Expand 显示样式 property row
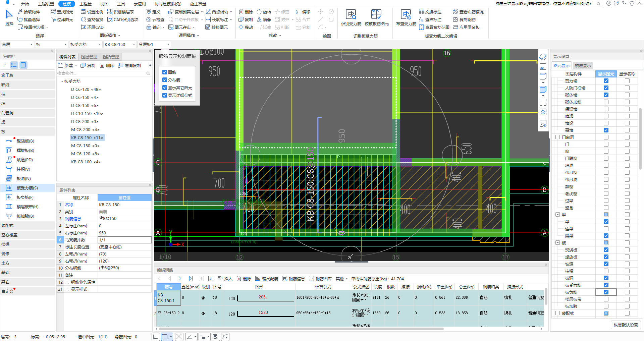This screenshot has width=644, height=341. pos(67,289)
